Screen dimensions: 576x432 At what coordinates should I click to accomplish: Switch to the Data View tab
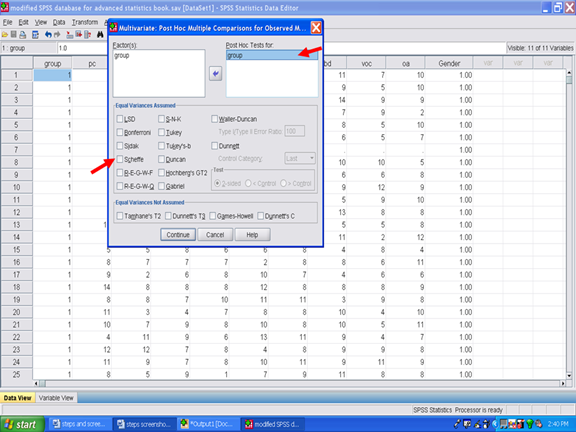18,398
